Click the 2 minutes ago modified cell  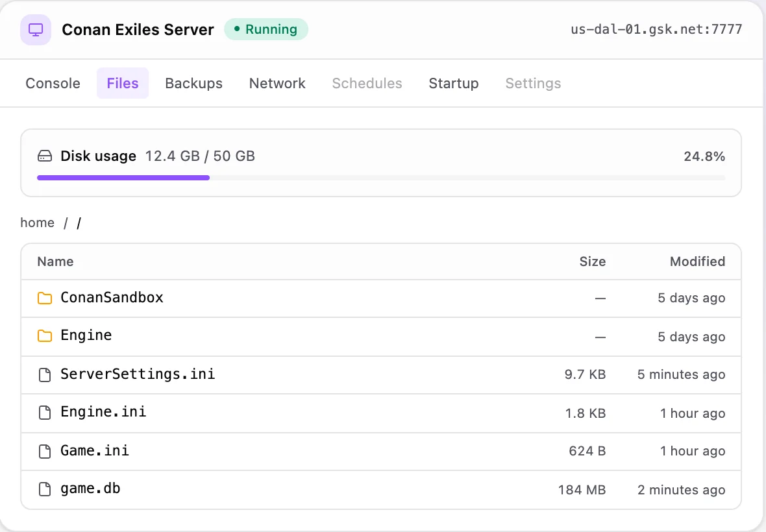(x=682, y=490)
